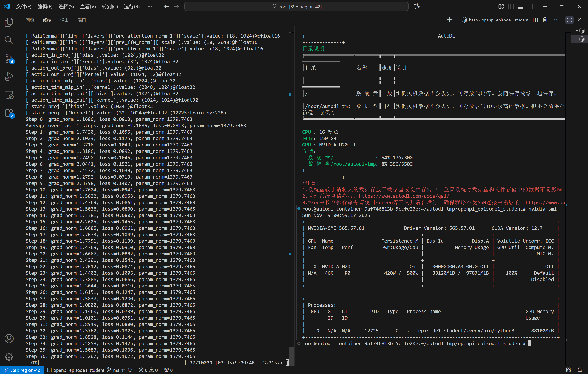The image size is (588, 374).
Task: Toggle bottom panel layout button
Action: 520,7
